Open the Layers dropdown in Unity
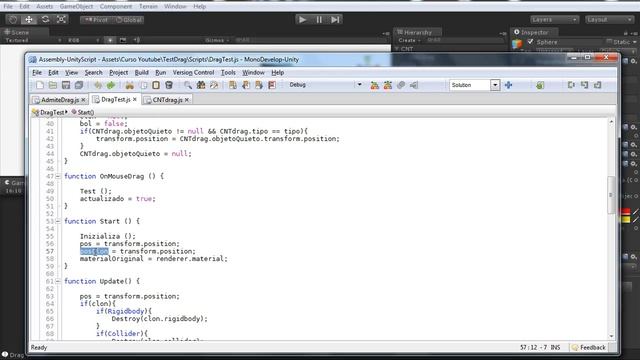 click(554, 20)
